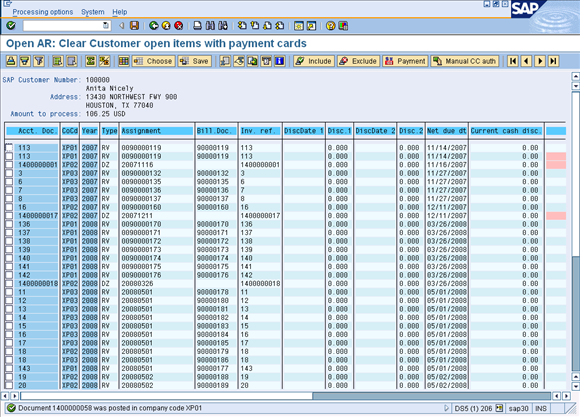Cancel with the red X icon
This screenshot has width=580, height=417.
(179, 26)
